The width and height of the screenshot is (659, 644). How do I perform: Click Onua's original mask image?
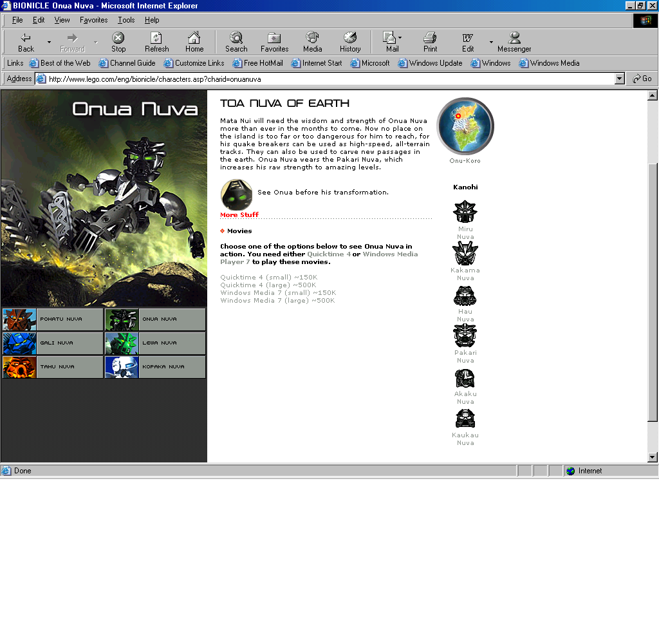point(237,194)
